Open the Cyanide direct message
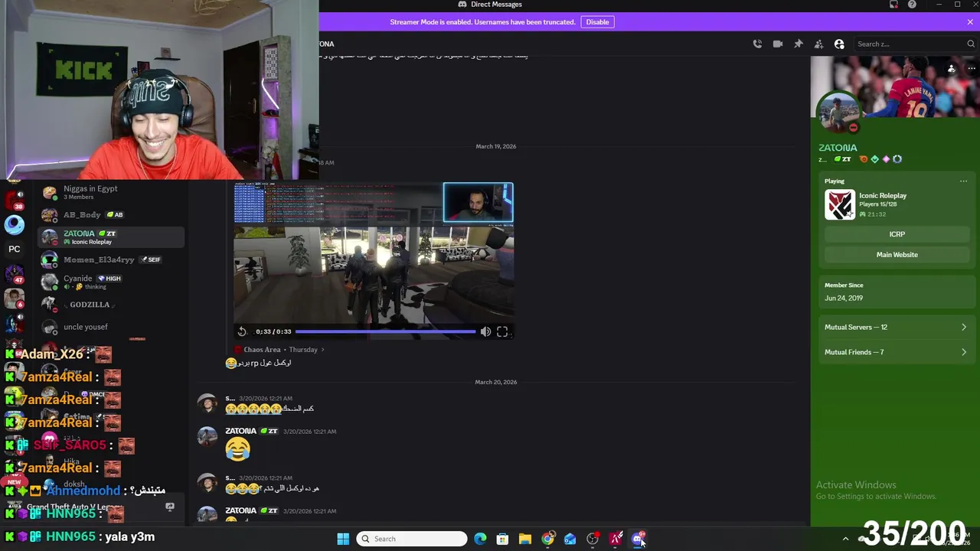The height and width of the screenshot is (551, 980). click(x=111, y=282)
